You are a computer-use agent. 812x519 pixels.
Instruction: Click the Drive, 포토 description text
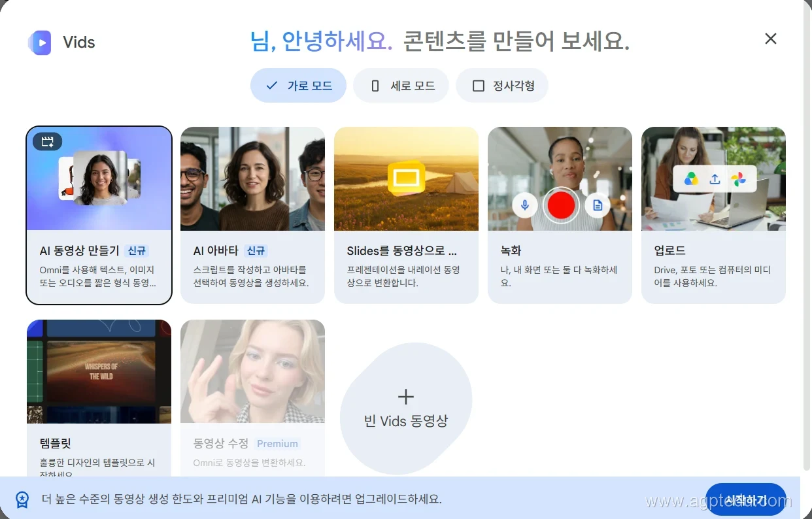[x=712, y=276]
